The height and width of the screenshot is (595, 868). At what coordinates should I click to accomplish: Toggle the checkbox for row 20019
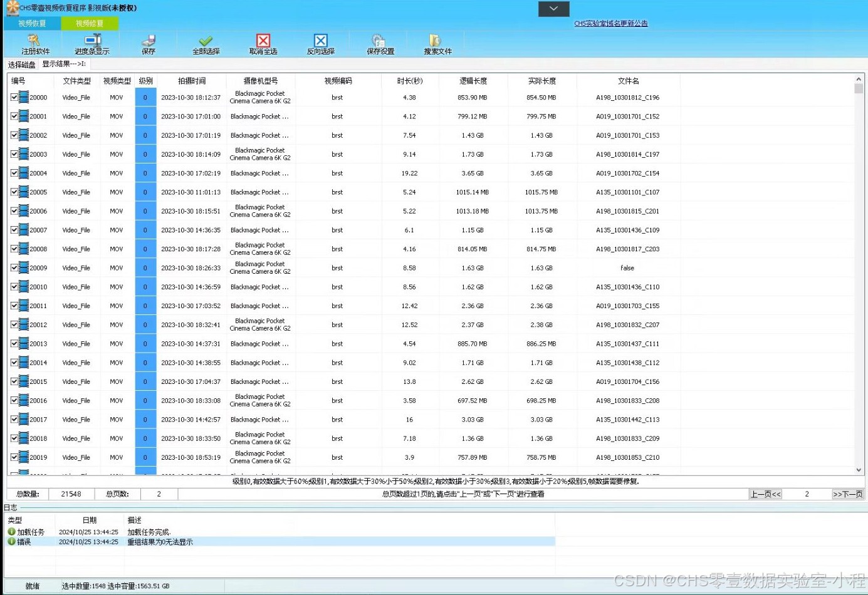click(x=14, y=457)
